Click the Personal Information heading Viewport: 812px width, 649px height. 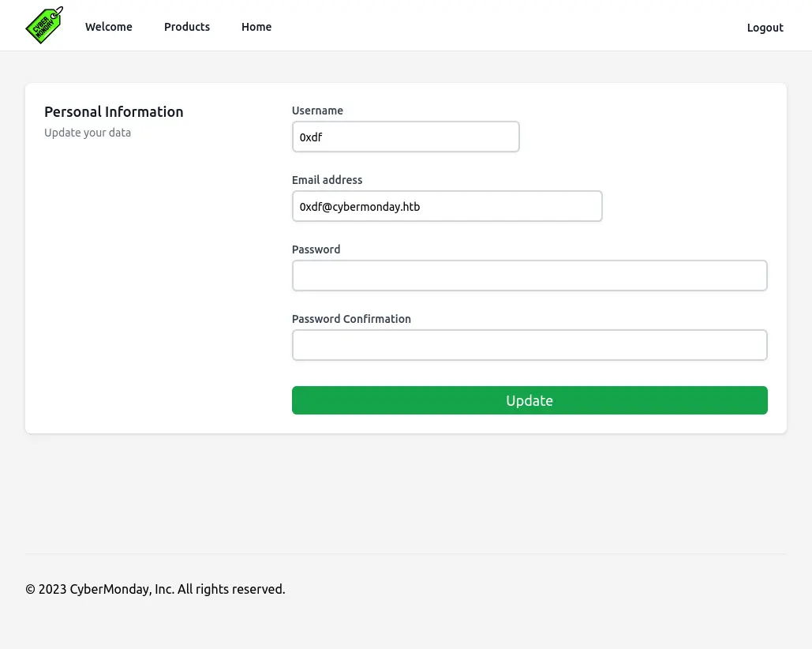pyautogui.click(x=114, y=112)
